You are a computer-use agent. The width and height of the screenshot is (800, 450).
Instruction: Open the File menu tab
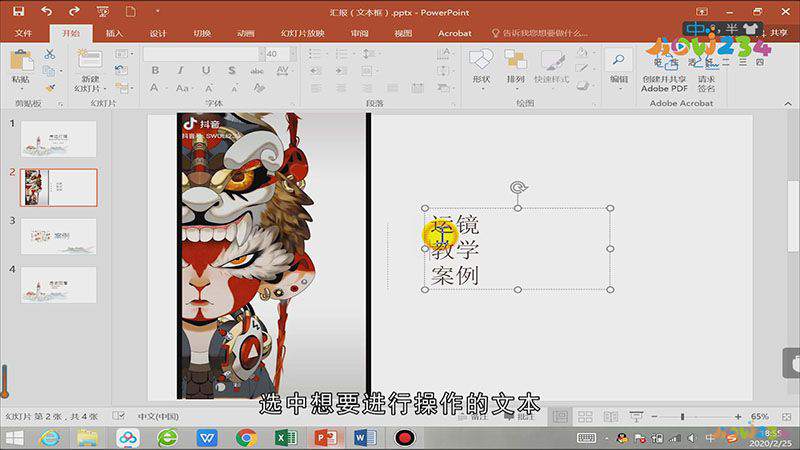pyautogui.click(x=23, y=33)
